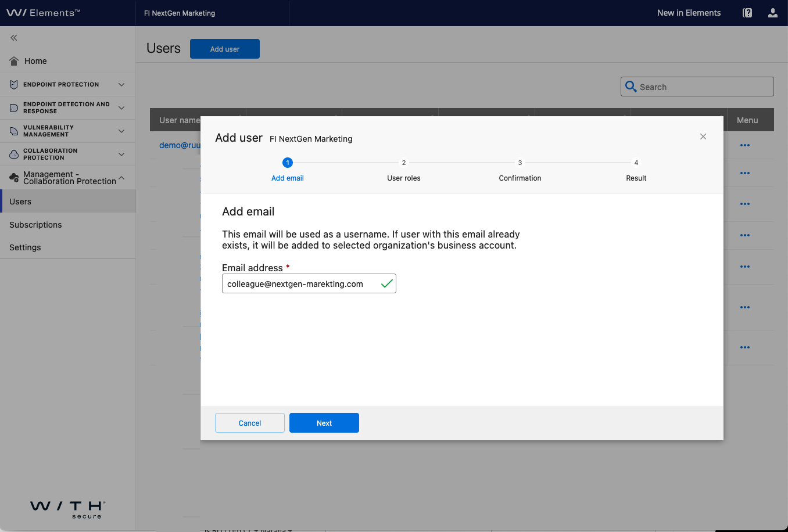Screen dimensions: 788x532
Task: Close the Add user dialog
Action: point(703,136)
